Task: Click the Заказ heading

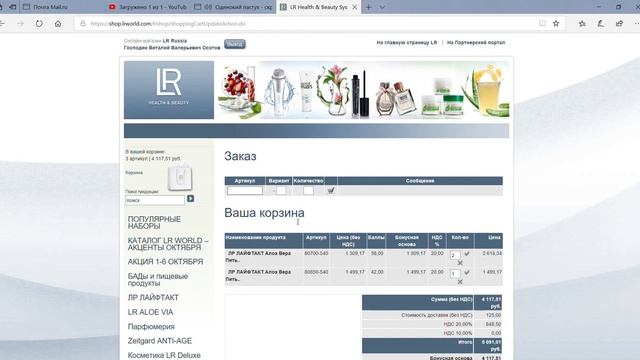Action: tap(240, 156)
